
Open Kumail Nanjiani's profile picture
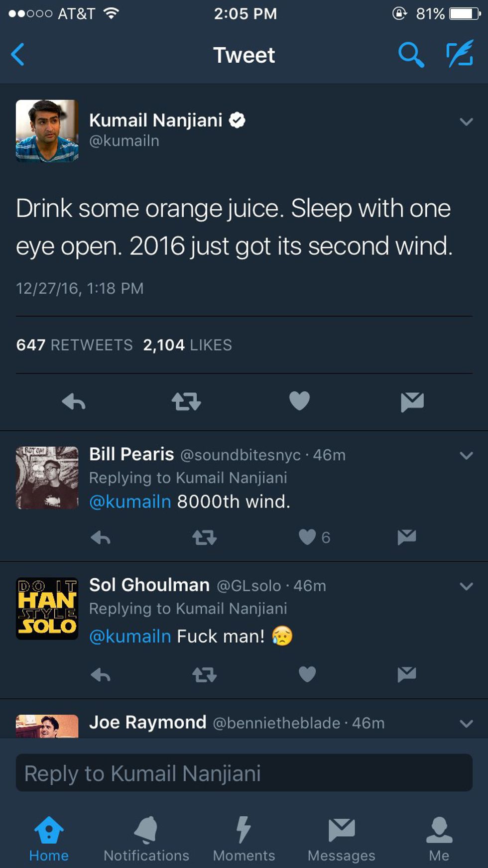click(x=47, y=131)
